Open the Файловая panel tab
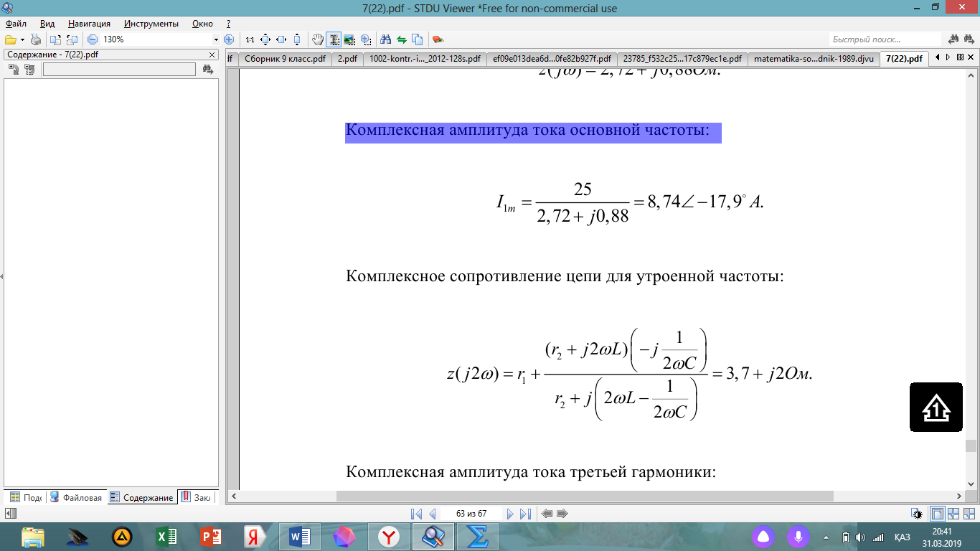Viewport: 980px width, 551px height. tap(77, 497)
